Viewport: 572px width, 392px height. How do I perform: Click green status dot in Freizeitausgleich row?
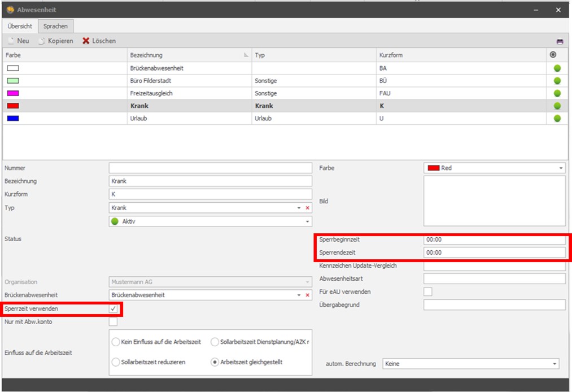[x=557, y=93]
